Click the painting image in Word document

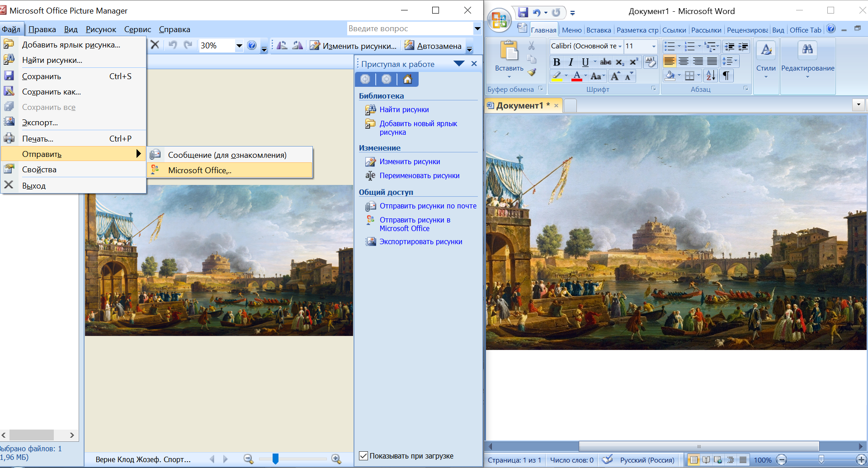click(x=676, y=232)
